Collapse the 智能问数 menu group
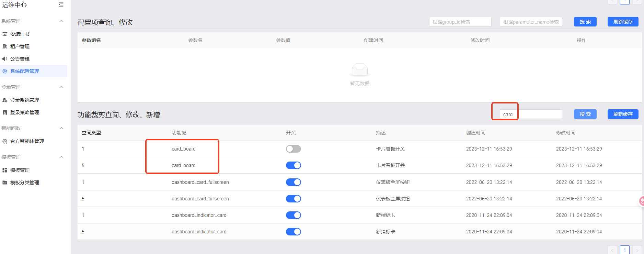 click(x=61, y=128)
